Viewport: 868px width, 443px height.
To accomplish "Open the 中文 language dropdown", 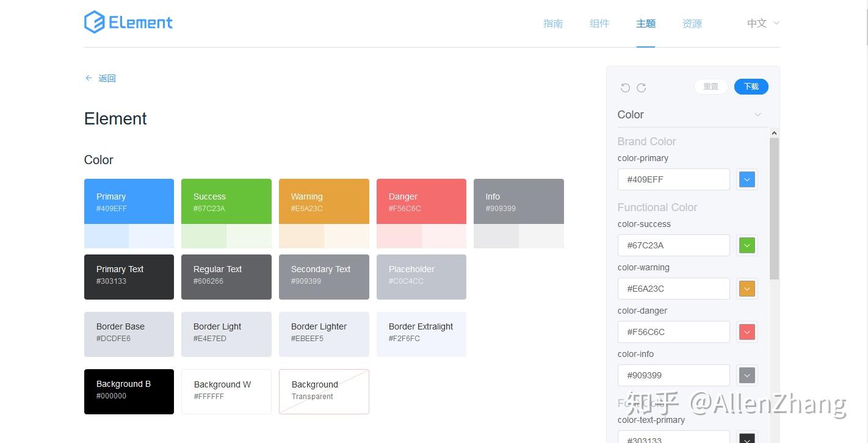I will pos(763,23).
